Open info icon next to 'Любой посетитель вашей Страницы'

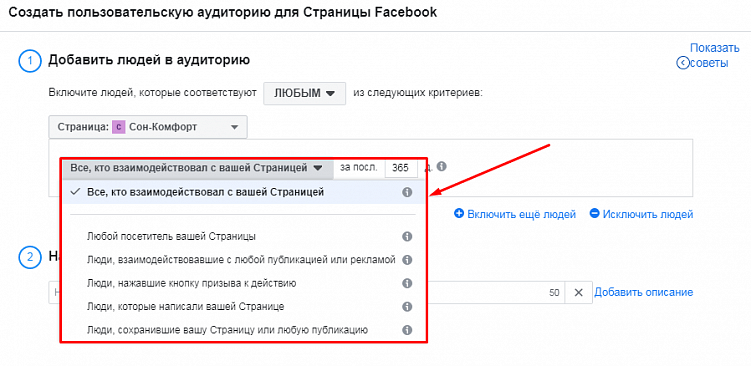tap(407, 237)
